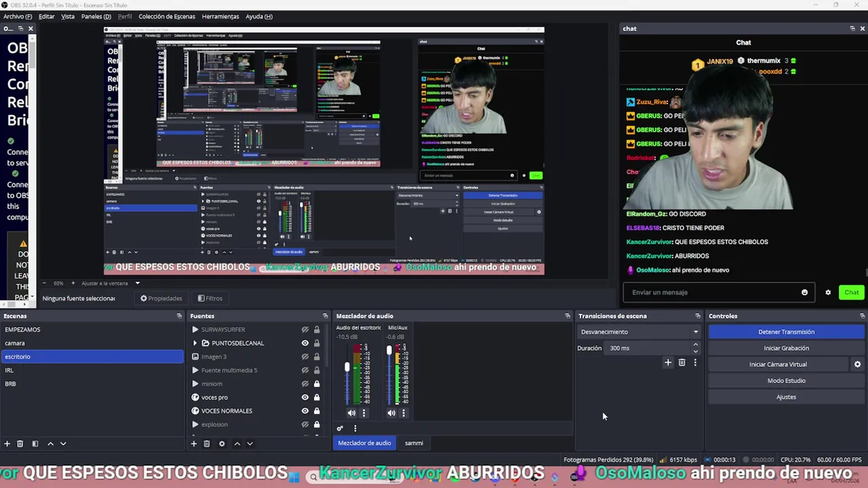
Task: Add a new source in Fuentes
Action: click(193, 443)
